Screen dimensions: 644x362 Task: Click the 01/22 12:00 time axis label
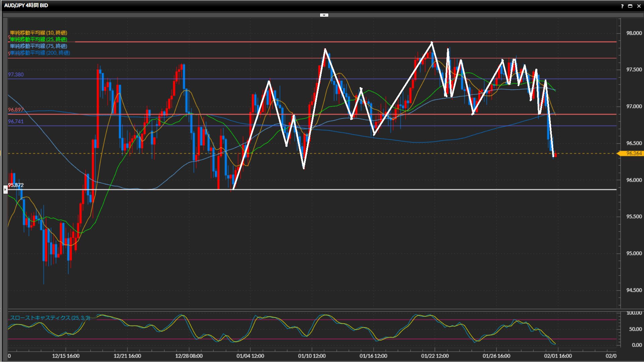pos(435,356)
